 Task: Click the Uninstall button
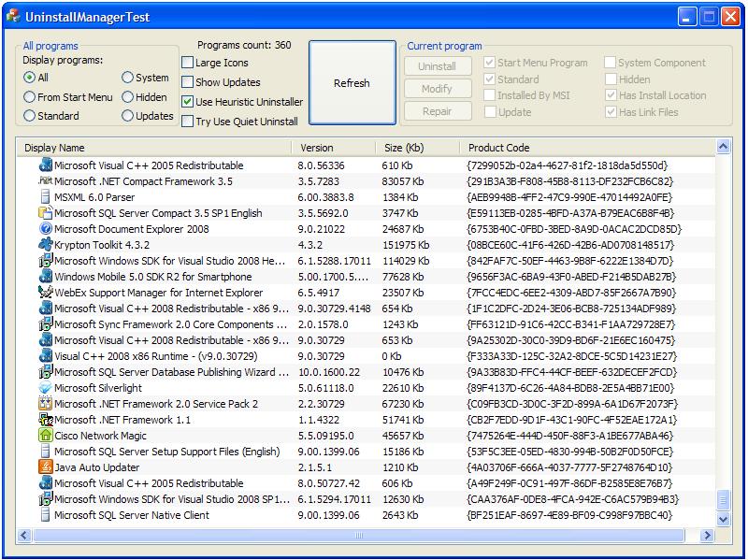(x=438, y=66)
